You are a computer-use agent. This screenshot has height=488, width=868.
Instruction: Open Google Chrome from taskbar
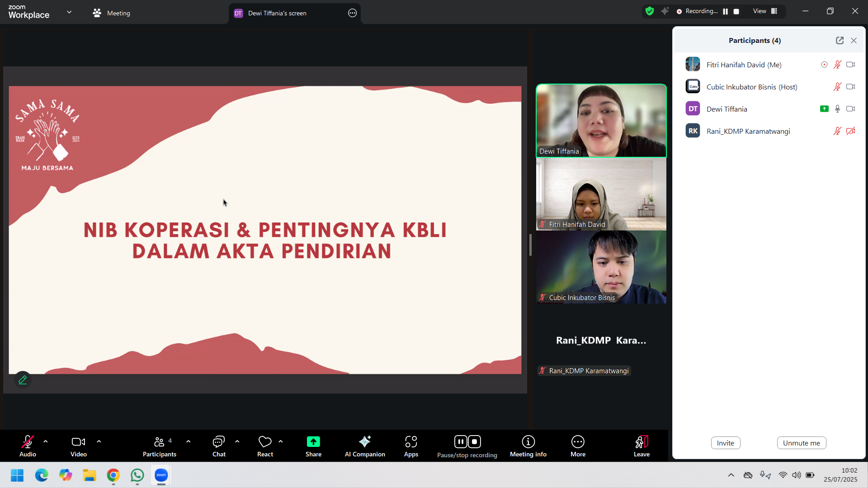pyautogui.click(x=113, y=475)
